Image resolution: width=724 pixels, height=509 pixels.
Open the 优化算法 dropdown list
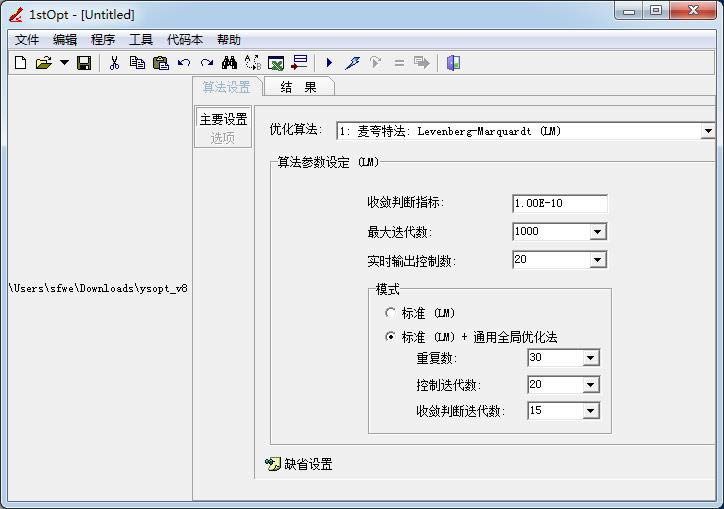click(708, 131)
